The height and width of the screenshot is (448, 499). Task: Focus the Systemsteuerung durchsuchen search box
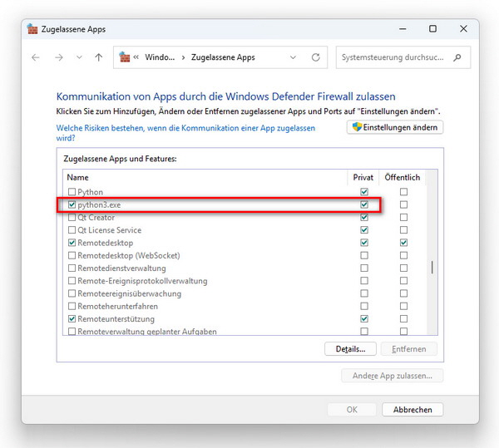pyautogui.click(x=403, y=57)
